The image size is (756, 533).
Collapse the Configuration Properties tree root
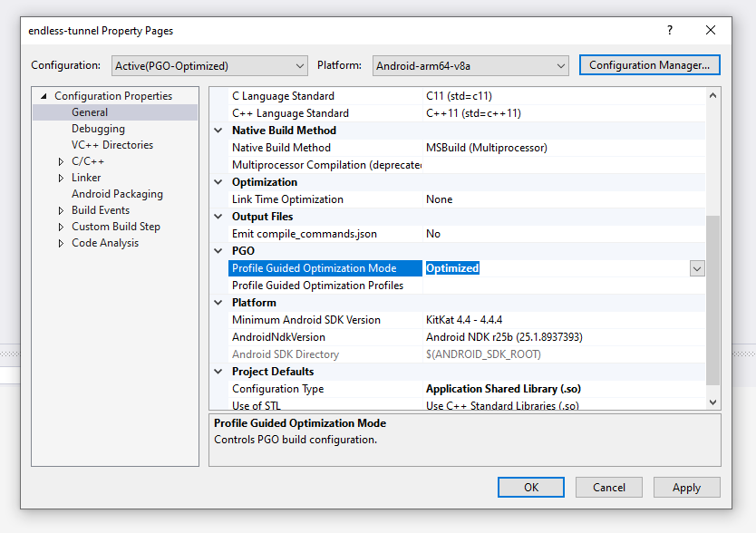click(x=42, y=95)
